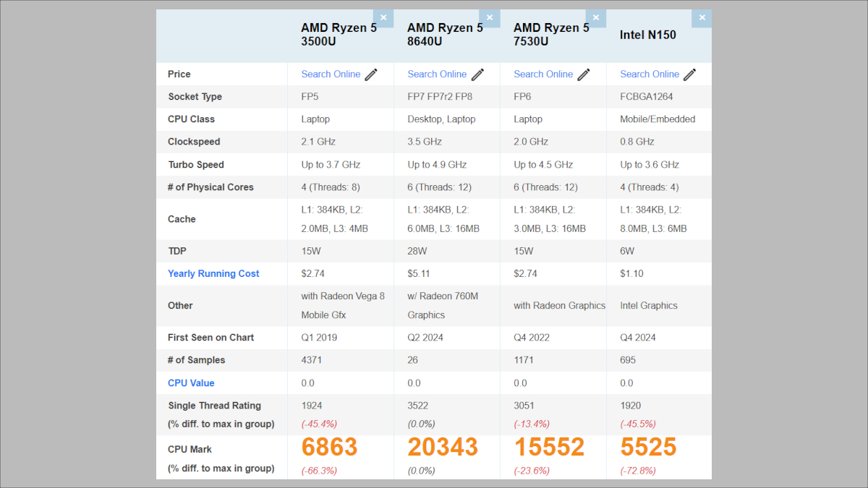Click the Intel N150 column title
The height and width of the screenshot is (488, 868).
pyautogui.click(x=648, y=35)
